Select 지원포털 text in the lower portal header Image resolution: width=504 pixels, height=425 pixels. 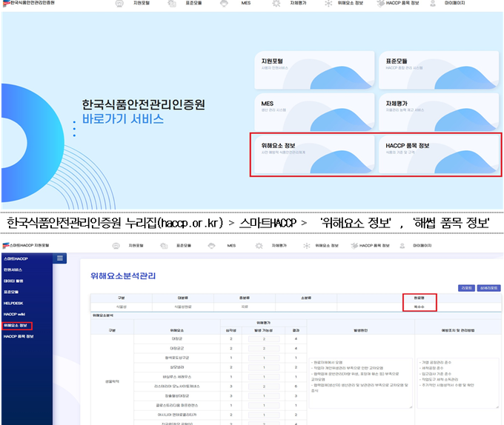click(x=136, y=246)
